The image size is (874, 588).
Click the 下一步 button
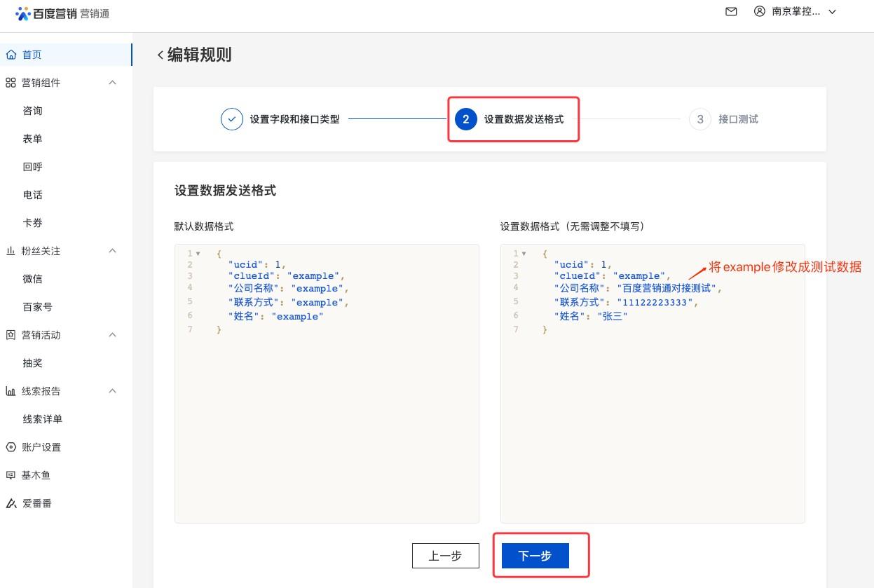tap(535, 556)
